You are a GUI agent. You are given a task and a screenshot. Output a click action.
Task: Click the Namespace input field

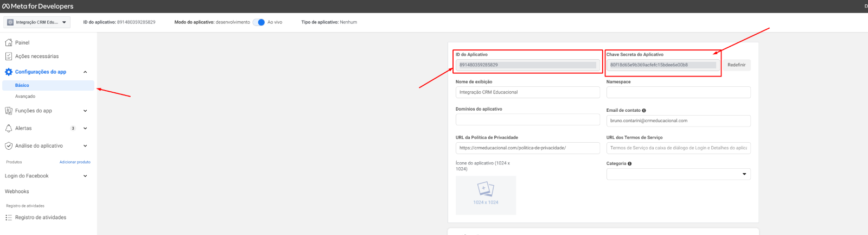678,92
